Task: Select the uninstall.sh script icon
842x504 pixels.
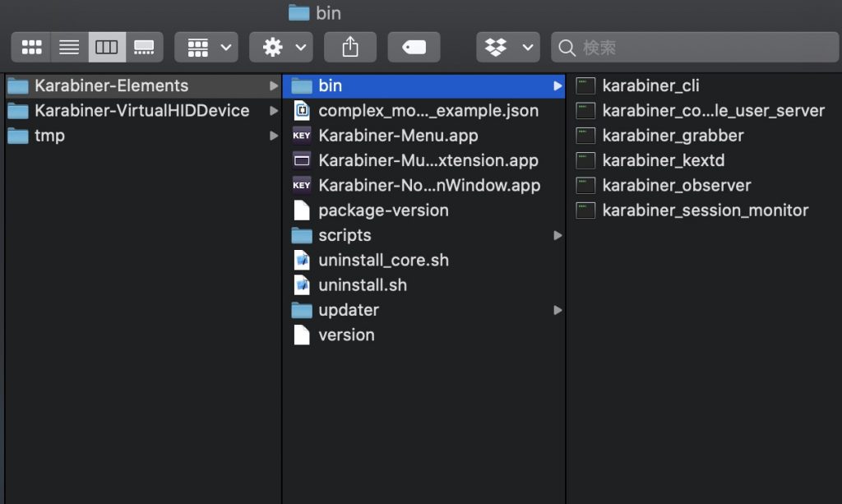Action: [302, 285]
